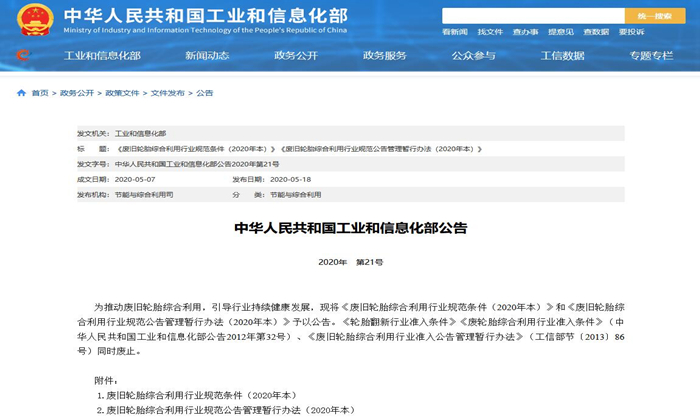This screenshot has width=700, height=418.
Task: Open 工信数据 navigation item
Action: (x=562, y=55)
